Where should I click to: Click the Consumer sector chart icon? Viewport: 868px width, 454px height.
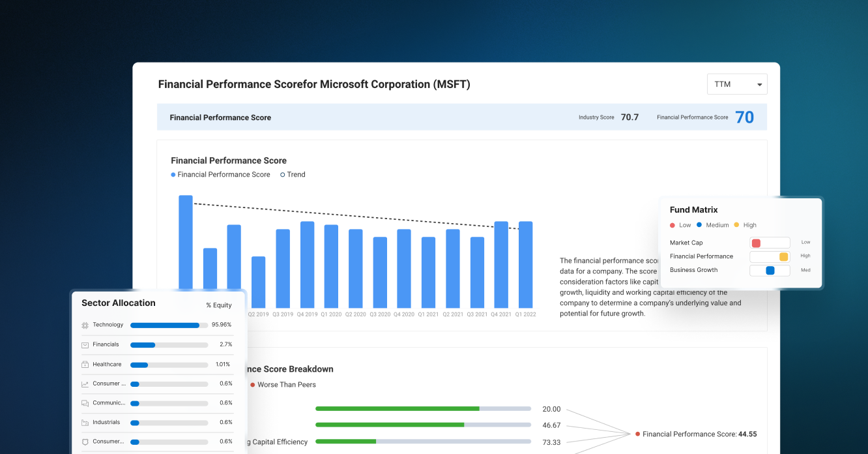tap(85, 384)
